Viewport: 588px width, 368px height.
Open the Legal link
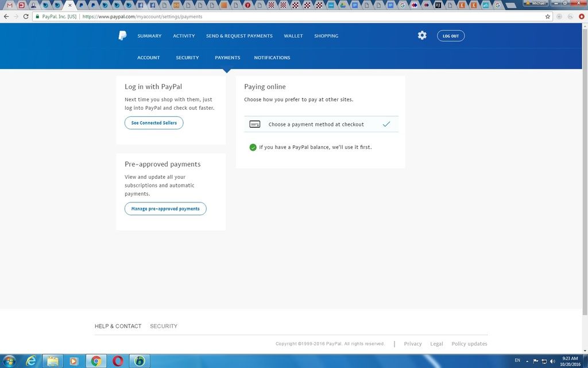[436, 344]
